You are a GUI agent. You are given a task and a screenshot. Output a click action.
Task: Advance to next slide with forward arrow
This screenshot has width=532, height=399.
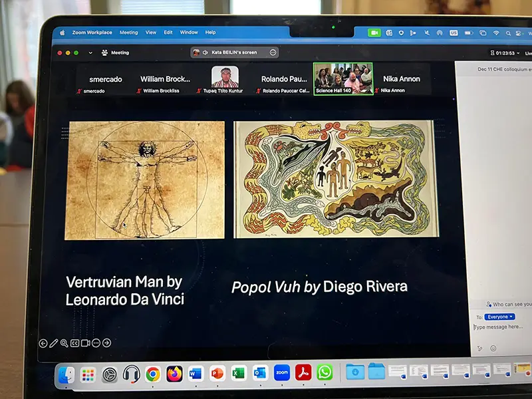(106, 343)
